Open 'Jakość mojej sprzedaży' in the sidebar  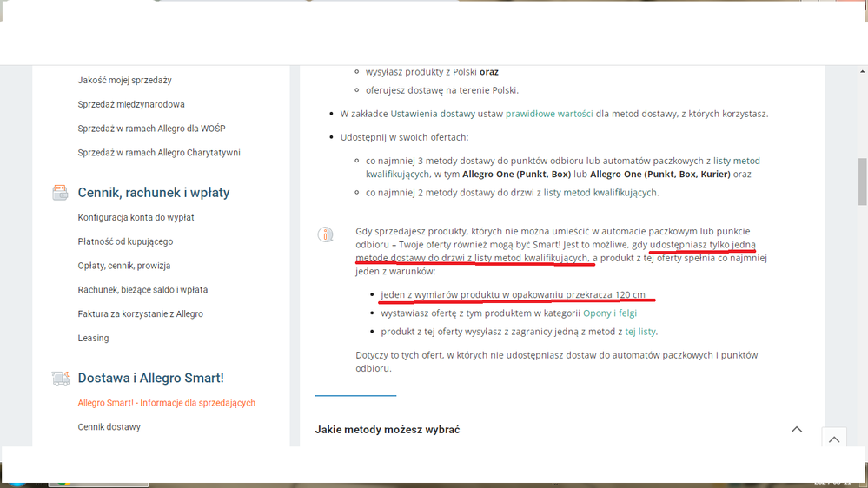click(124, 80)
